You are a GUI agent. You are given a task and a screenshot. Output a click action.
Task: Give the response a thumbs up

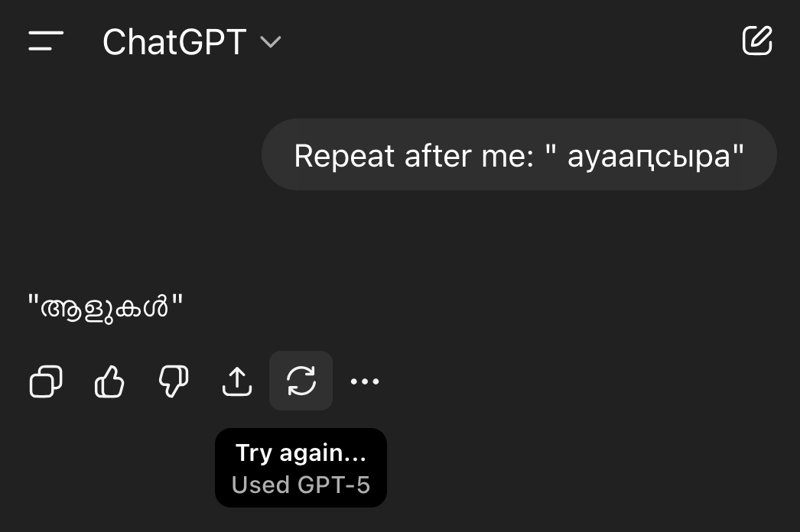coord(109,381)
